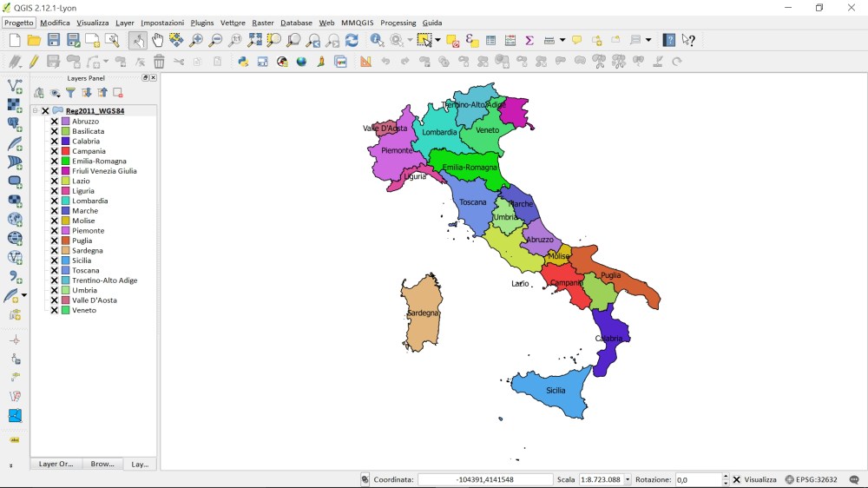
Task: Activate the Identify Features tool
Action: [377, 40]
